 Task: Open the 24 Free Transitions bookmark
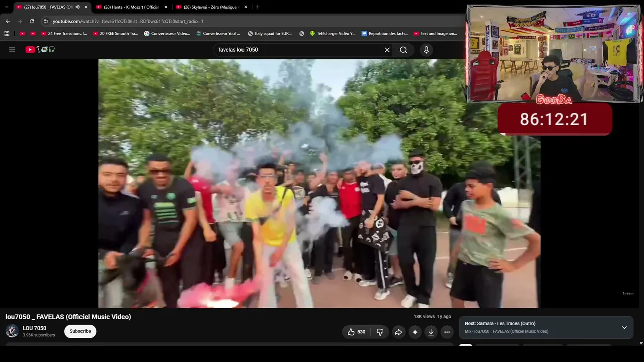[64, 34]
